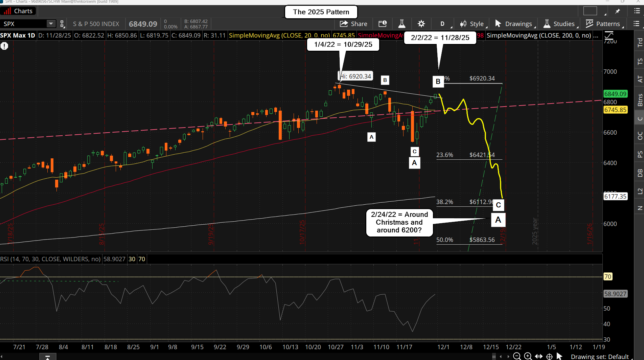644x360 pixels.
Task: Open the Patterns menu
Action: [x=603, y=24]
